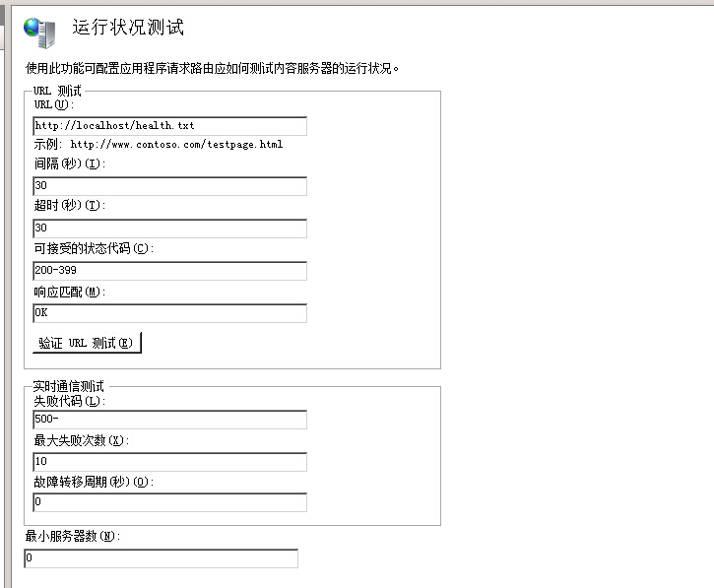
Task: Select the 可接受的状态代码 field showing 200-399
Action: [x=169, y=271]
